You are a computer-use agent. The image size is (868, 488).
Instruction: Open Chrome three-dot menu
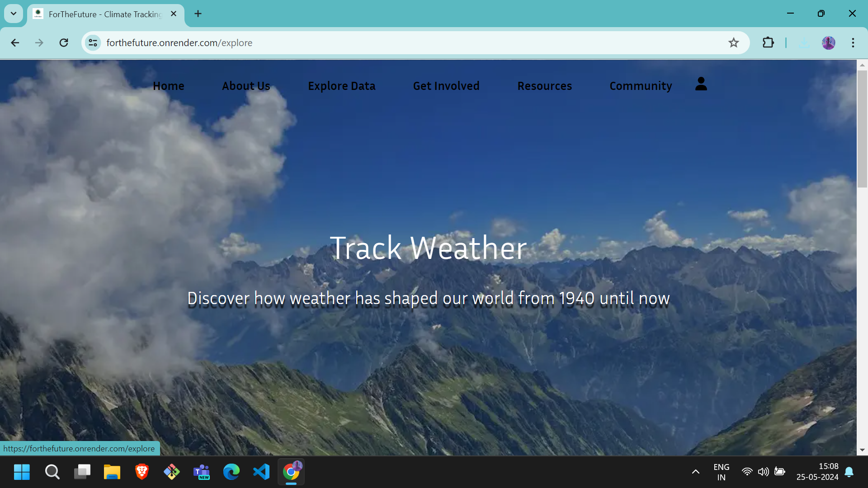(x=853, y=43)
